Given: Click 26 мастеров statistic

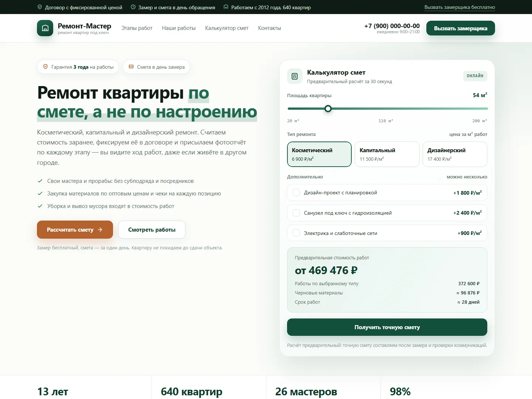Looking at the screenshot, I should pos(306,392).
